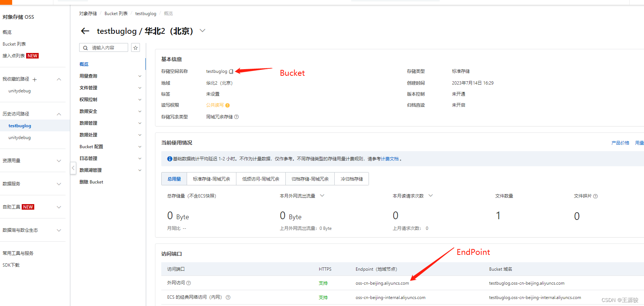Select the 归档存储-同城冗余 tab
The image size is (644, 306).
310,179
